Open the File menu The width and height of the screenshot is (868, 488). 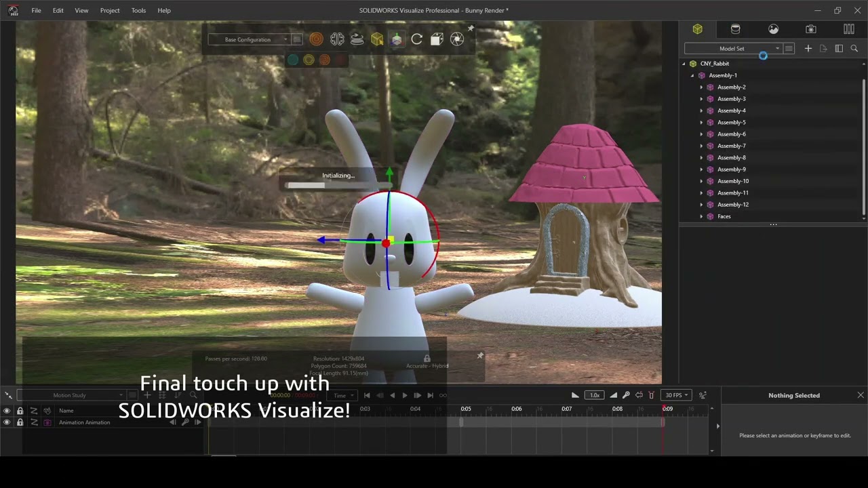click(36, 10)
